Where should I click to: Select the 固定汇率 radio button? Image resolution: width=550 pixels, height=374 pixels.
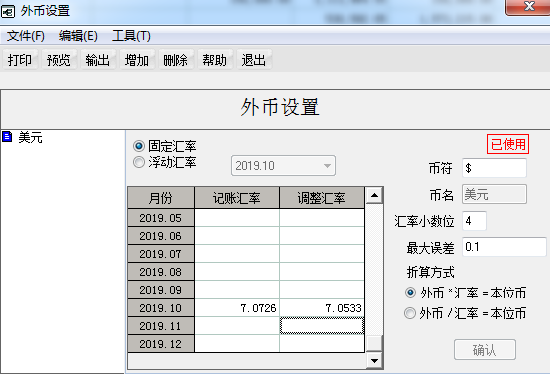(x=139, y=146)
